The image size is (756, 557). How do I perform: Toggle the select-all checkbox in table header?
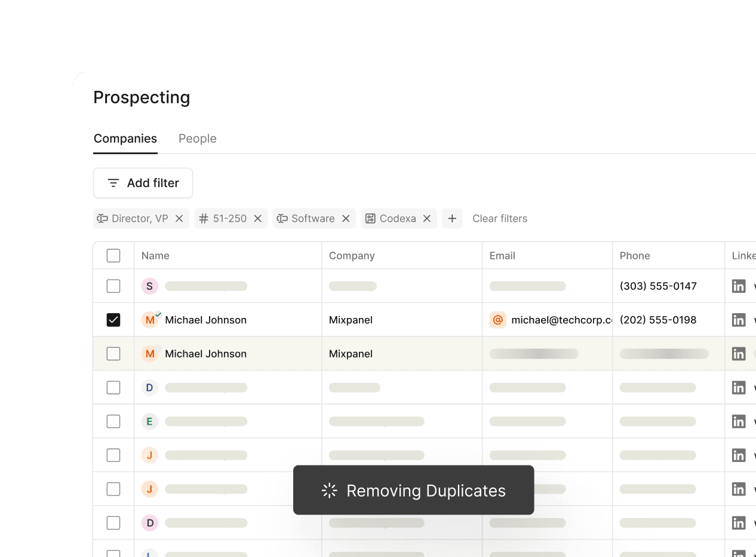point(113,256)
